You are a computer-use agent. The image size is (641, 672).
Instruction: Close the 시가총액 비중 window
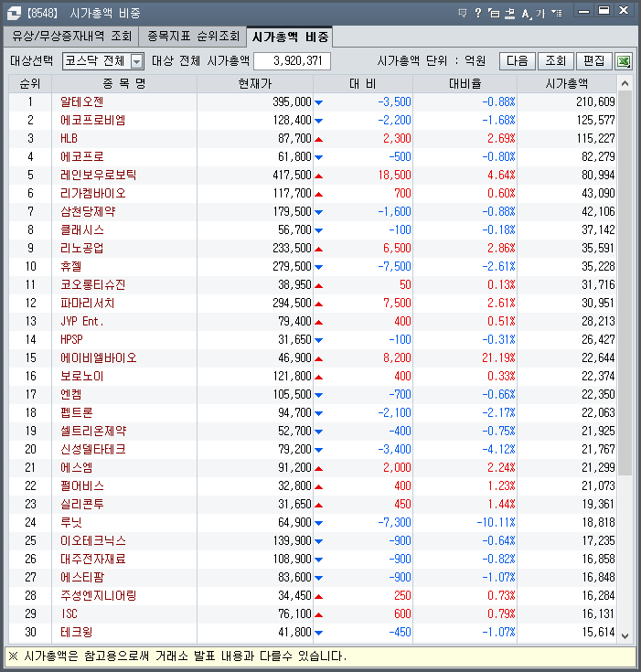[x=624, y=11]
